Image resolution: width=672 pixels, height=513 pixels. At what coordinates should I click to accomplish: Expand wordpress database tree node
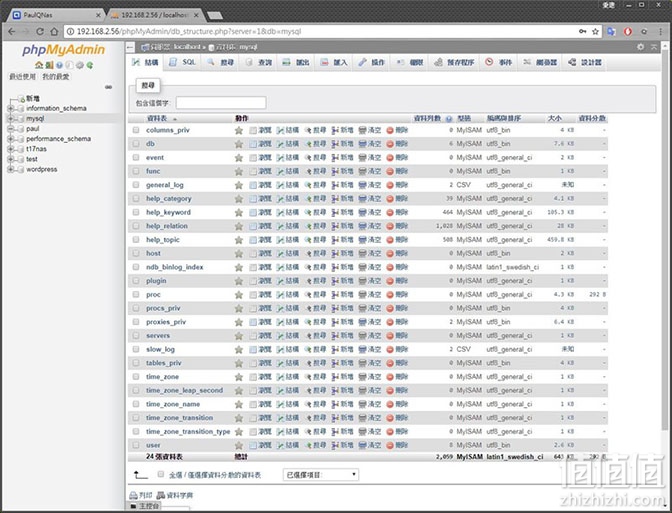(x=10, y=170)
